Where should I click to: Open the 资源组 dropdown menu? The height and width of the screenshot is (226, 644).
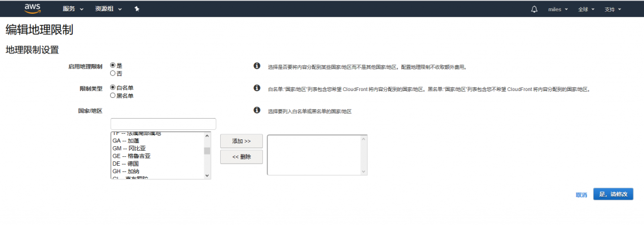pyautogui.click(x=108, y=9)
